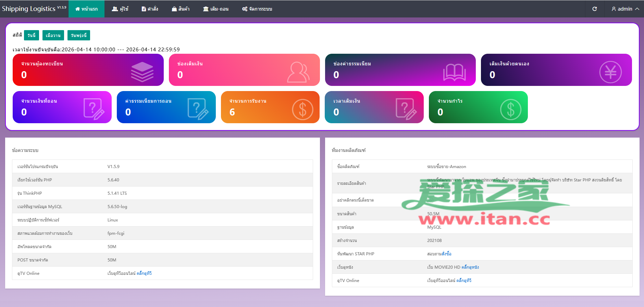Click the stacked layers icon on registrations card

click(x=142, y=72)
